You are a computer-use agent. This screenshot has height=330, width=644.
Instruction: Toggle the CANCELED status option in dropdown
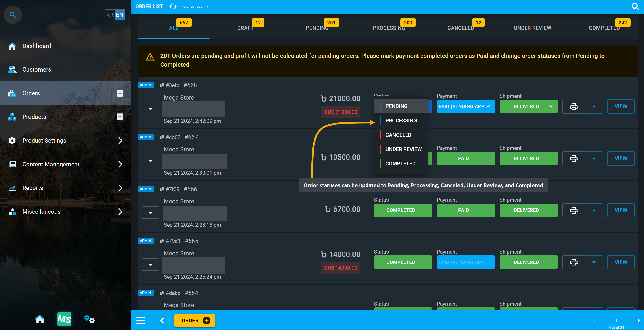pyautogui.click(x=398, y=135)
